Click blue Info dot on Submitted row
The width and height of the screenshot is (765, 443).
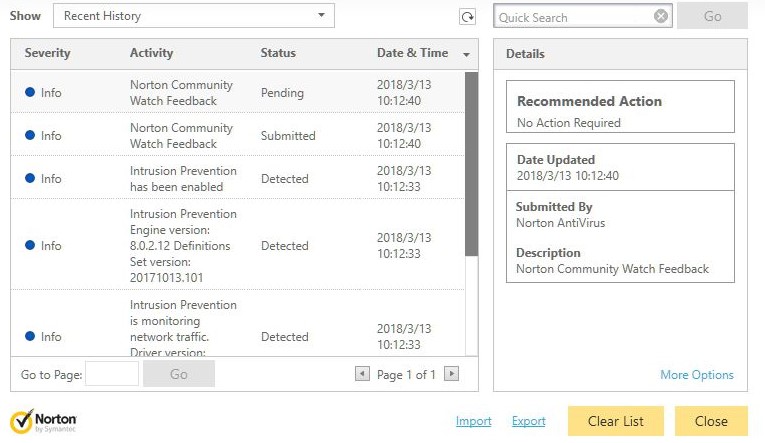(30, 136)
